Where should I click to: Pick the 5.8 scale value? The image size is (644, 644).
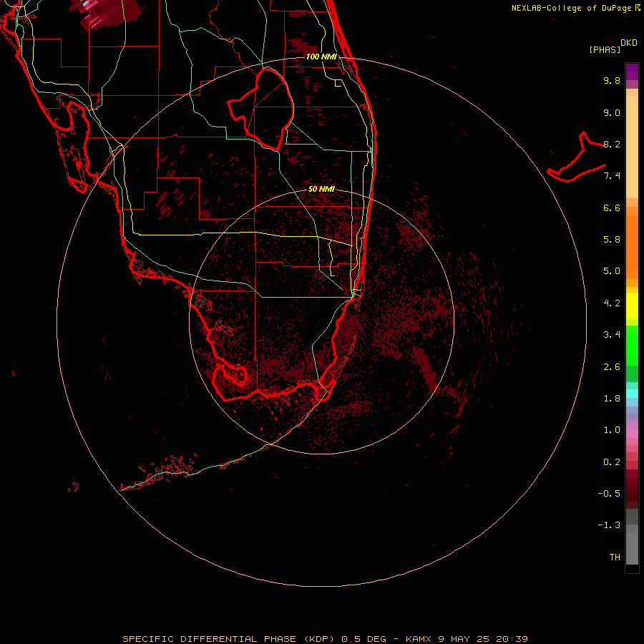612,240
